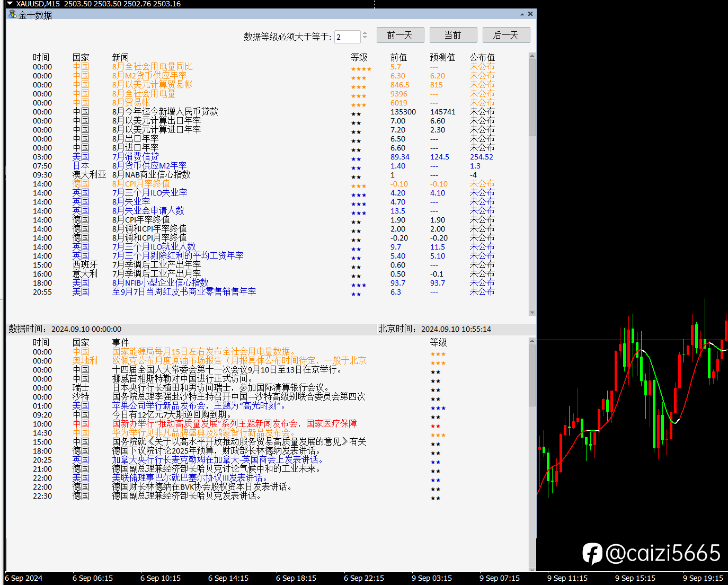The height and width of the screenshot is (585, 728).
Task: Select the 8月调和CPI年率终值 row
Action: point(264,229)
